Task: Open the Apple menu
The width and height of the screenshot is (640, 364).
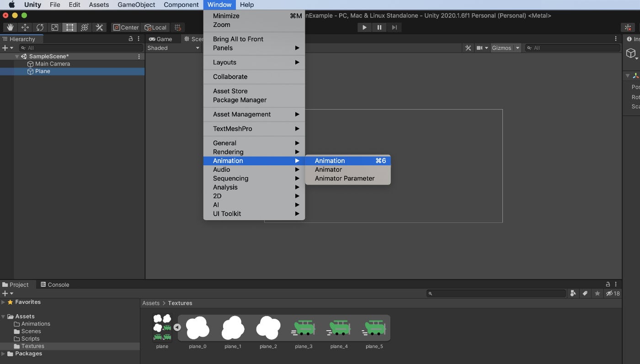Action: [x=12, y=5]
